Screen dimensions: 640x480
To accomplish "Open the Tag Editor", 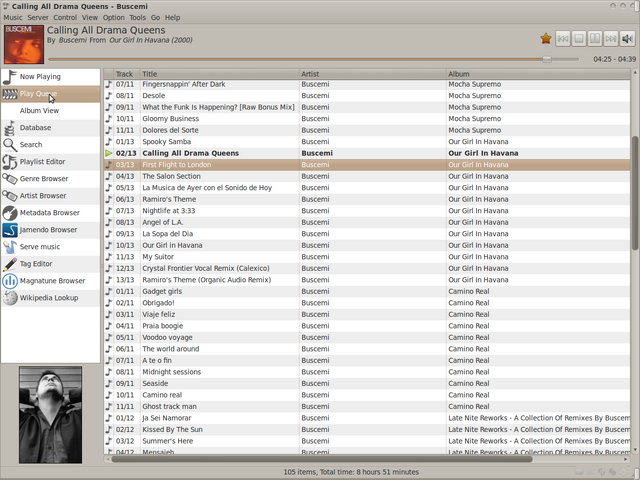I will pos(51,264).
